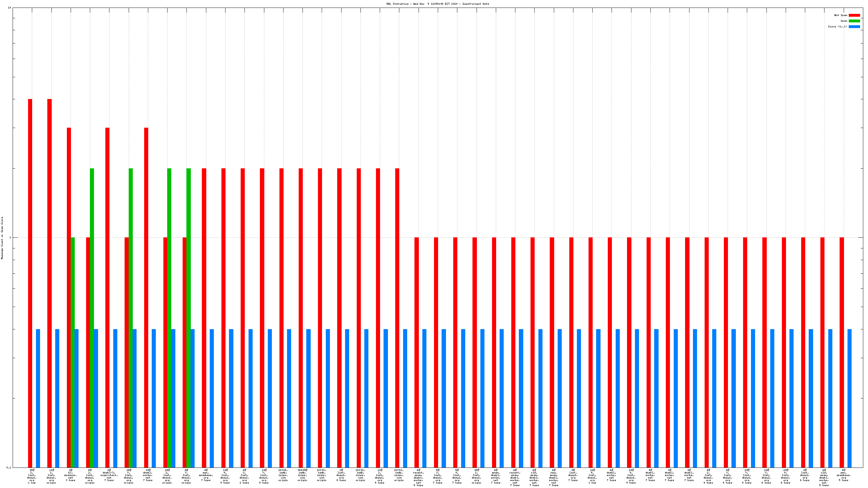Click the x-axis label '2ff04.iadb.isipp.com origin'
The height and width of the screenshot is (488, 868).
pos(283,474)
